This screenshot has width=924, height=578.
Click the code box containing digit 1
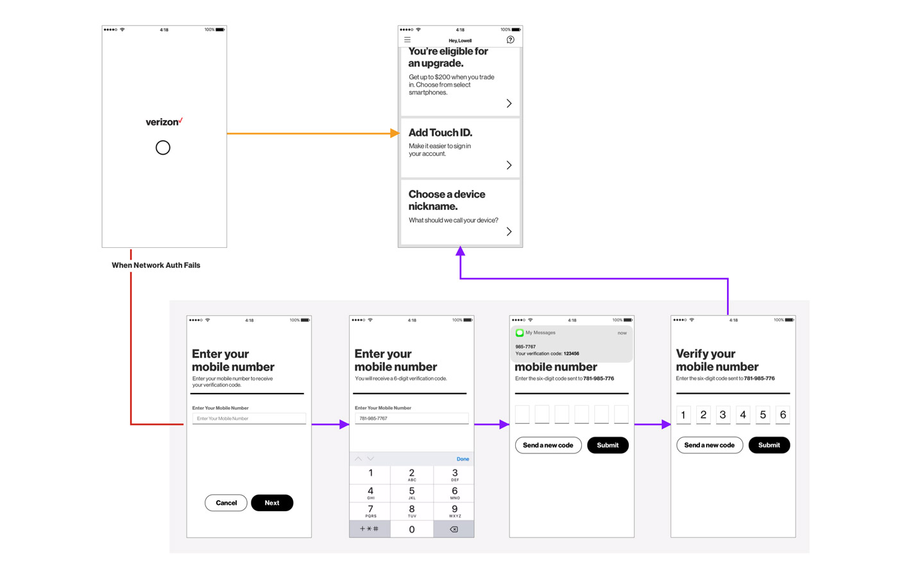click(x=683, y=415)
